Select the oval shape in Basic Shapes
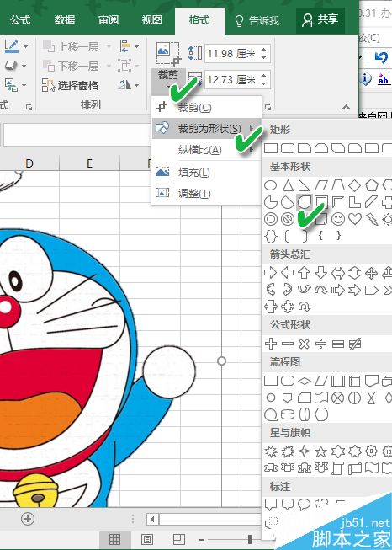The height and width of the screenshot is (550, 392). [270, 185]
